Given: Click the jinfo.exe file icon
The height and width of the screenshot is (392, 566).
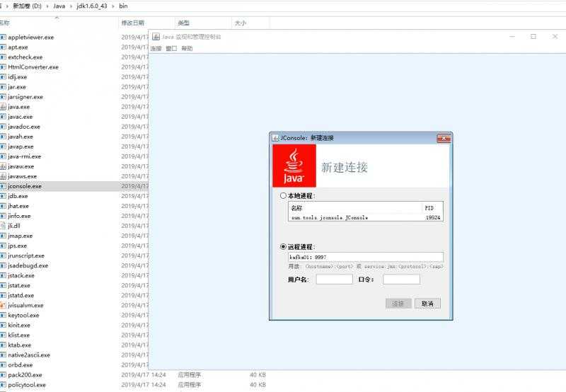Looking at the screenshot, I should (x=4, y=216).
